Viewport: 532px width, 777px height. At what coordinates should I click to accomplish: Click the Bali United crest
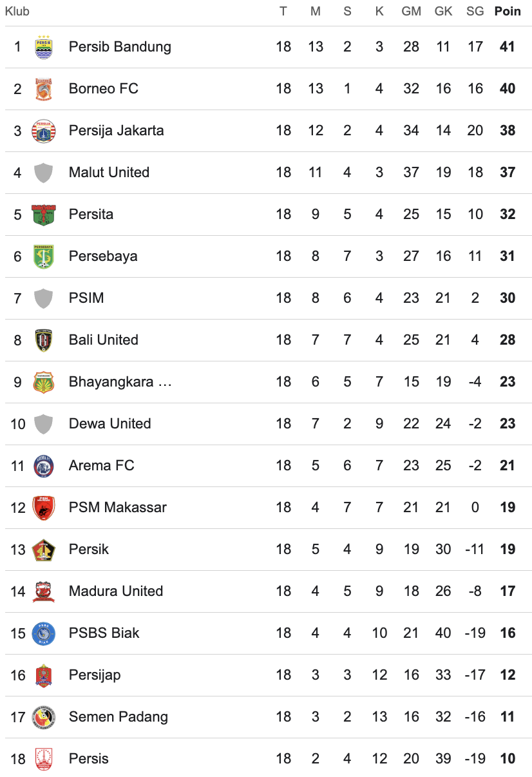(44, 340)
